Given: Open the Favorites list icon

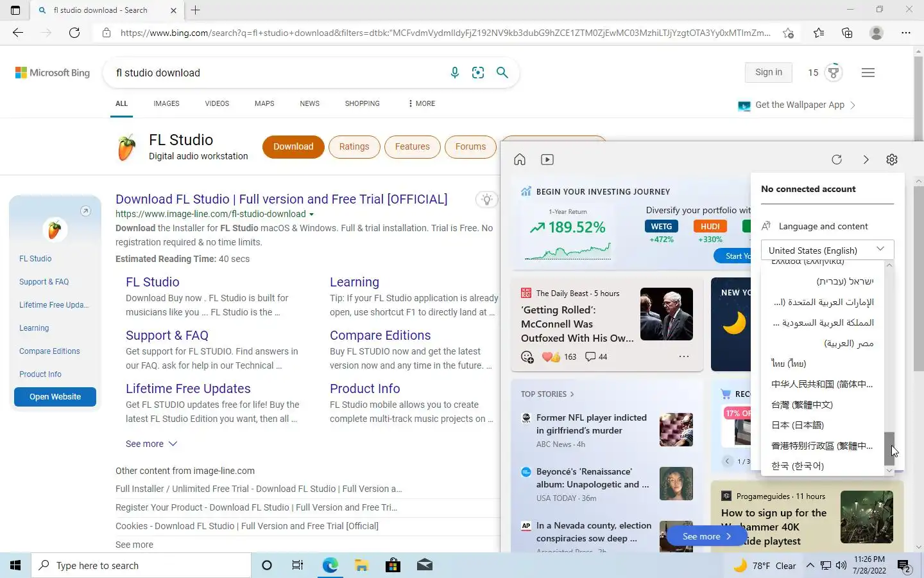Looking at the screenshot, I should (819, 33).
